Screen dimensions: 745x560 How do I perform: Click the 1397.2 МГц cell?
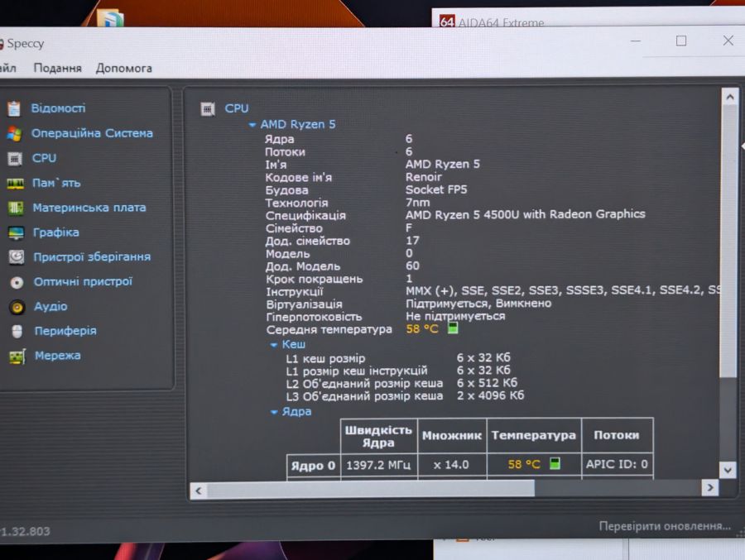coord(378,465)
